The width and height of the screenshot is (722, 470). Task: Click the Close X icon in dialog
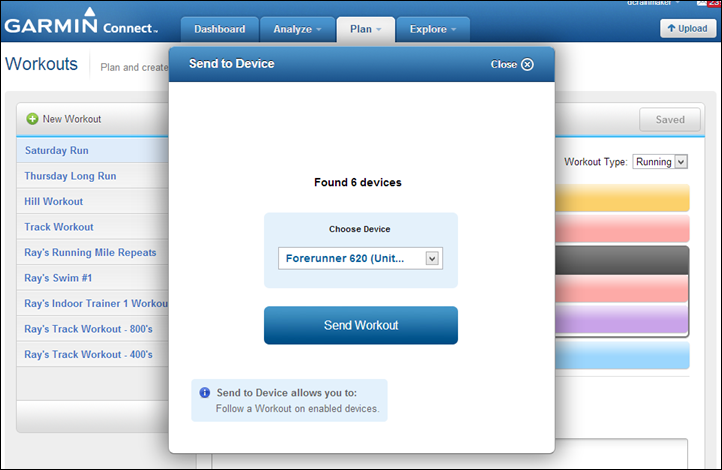click(x=527, y=64)
